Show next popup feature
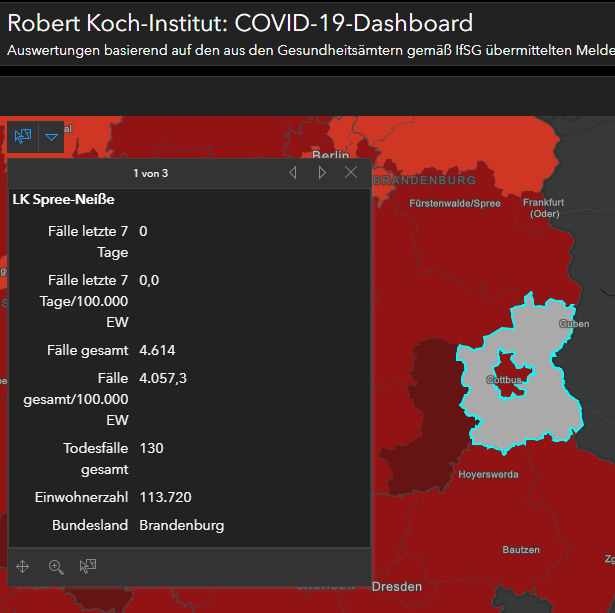The width and height of the screenshot is (615, 613). pos(322,173)
